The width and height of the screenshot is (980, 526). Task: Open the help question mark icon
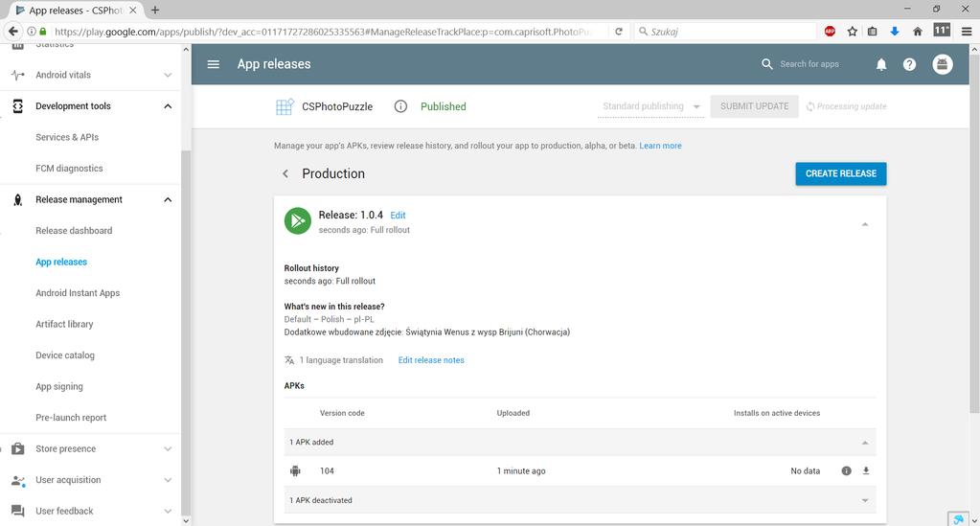(x=909, y=64)
